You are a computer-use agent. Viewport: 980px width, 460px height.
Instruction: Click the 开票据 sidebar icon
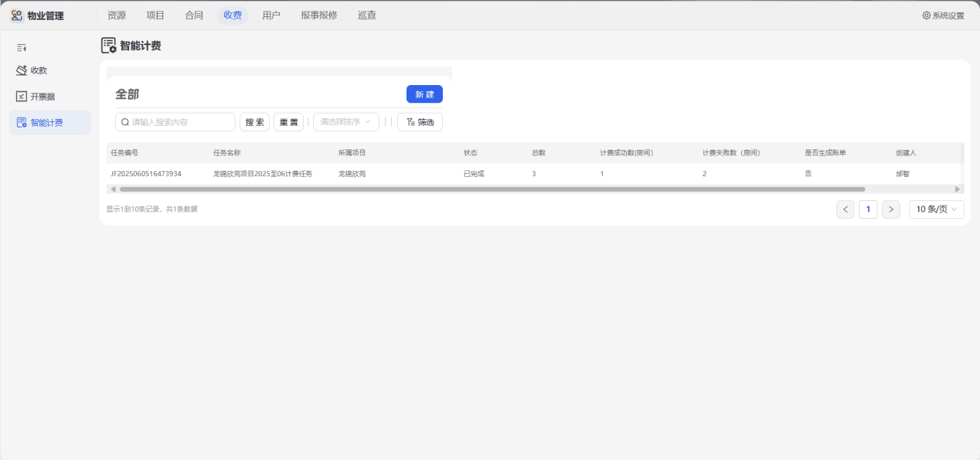click(x=22, y=97)
